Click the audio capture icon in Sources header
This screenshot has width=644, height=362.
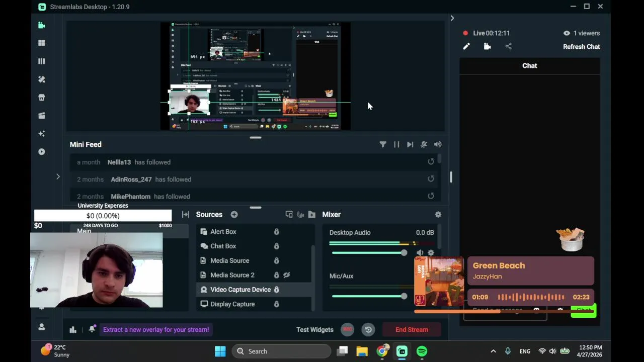300,215
